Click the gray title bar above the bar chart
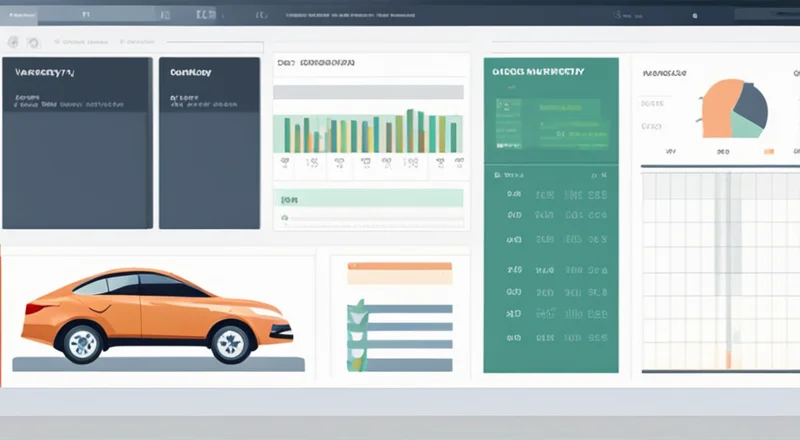Image resolution: width=800 pixels, height=440 pixels. click(x=368, y=92)
